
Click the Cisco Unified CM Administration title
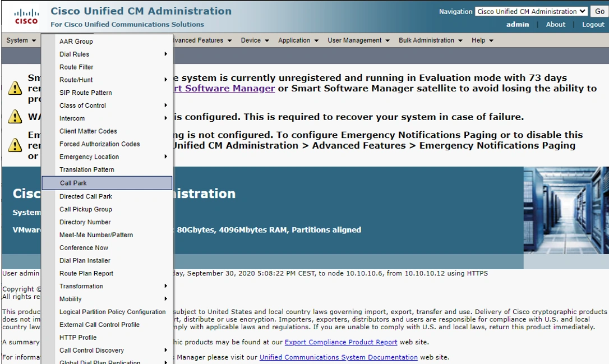141,11
